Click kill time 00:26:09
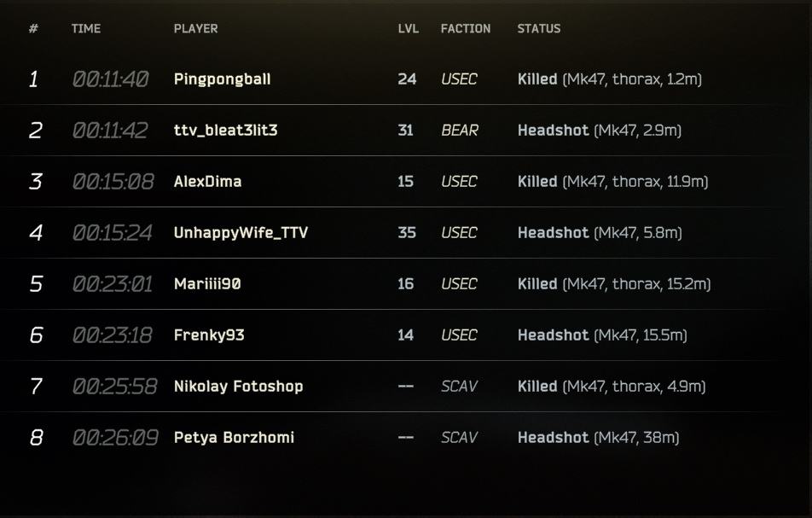The image size is (812, 518). point(115,438)
